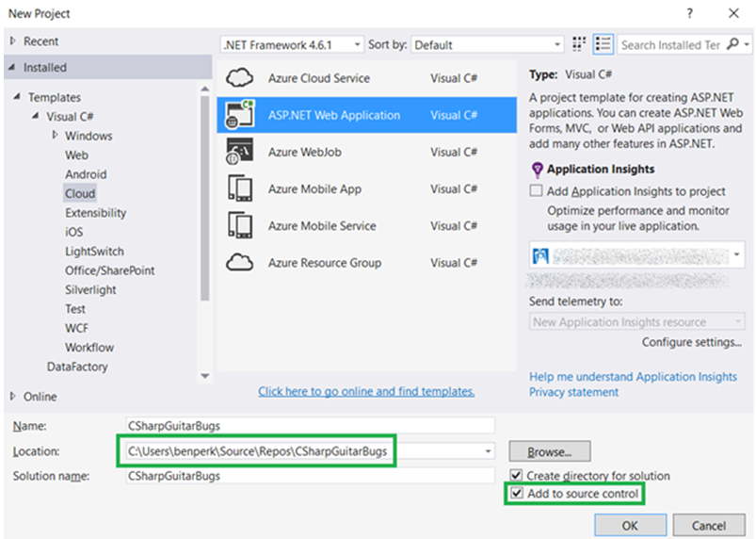756x539 pixels.
Task: Click the Azure Mobile Service icon
Action: coord(240,226)
